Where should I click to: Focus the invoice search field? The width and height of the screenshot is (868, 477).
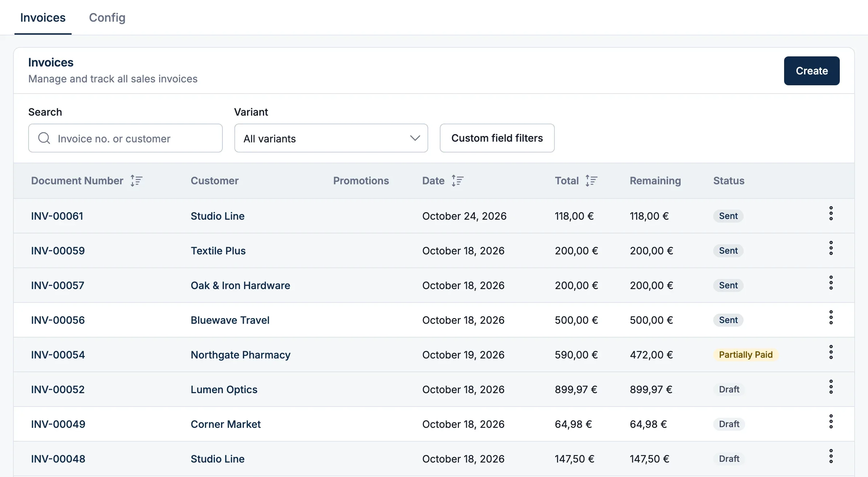coord(125,138)
